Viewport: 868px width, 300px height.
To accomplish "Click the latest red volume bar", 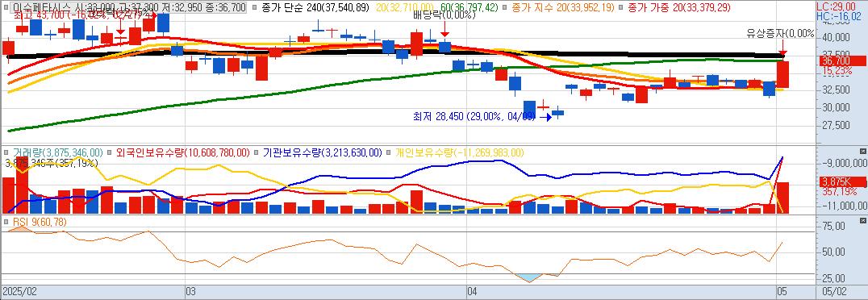I will tap(783, 198).
